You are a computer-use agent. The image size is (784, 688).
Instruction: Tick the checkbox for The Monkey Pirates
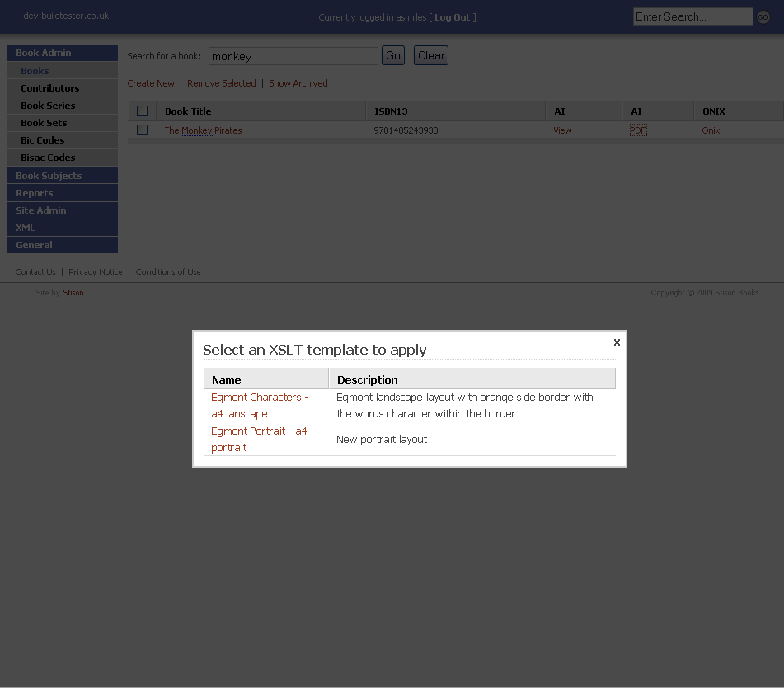(x=142, y=130)
